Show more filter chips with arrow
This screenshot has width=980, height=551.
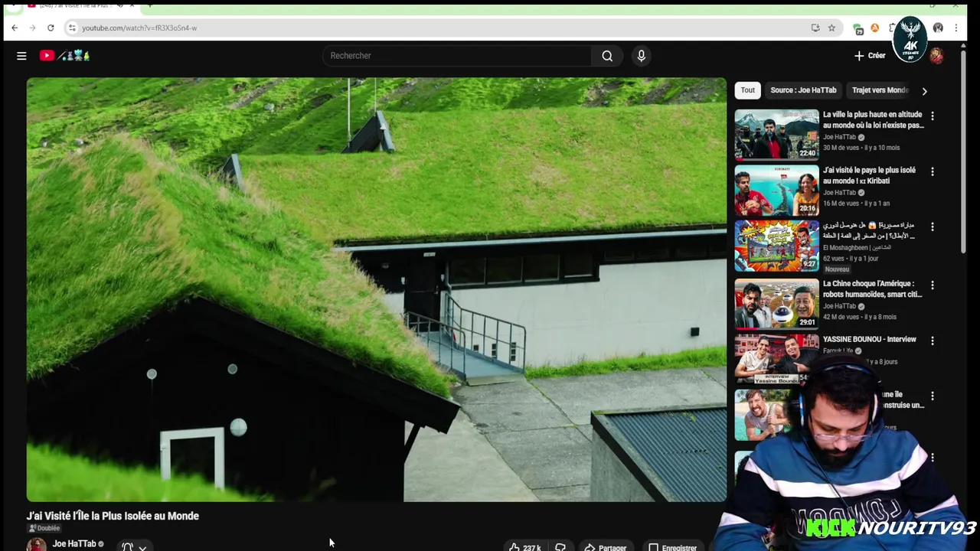point(924,91)
